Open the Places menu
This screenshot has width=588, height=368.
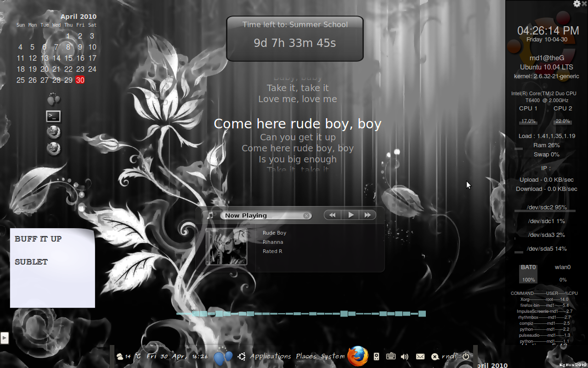[306, 356]
